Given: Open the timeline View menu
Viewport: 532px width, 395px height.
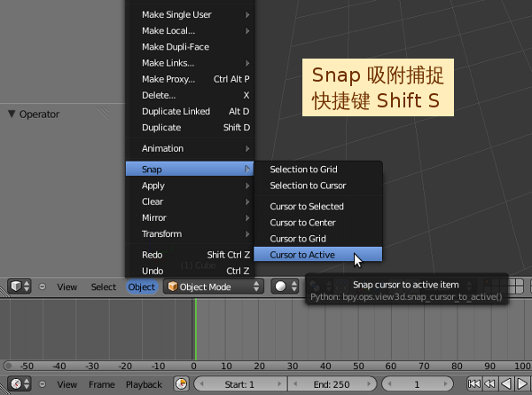Looking at the screenshot, I should 66,384.
